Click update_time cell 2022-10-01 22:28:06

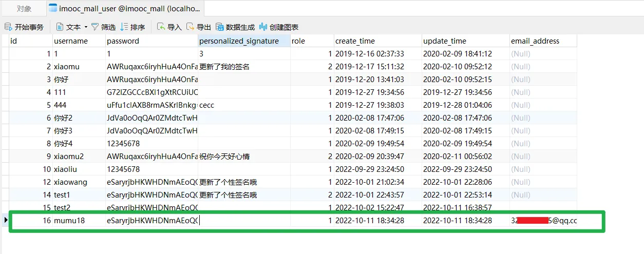[465, 182]
